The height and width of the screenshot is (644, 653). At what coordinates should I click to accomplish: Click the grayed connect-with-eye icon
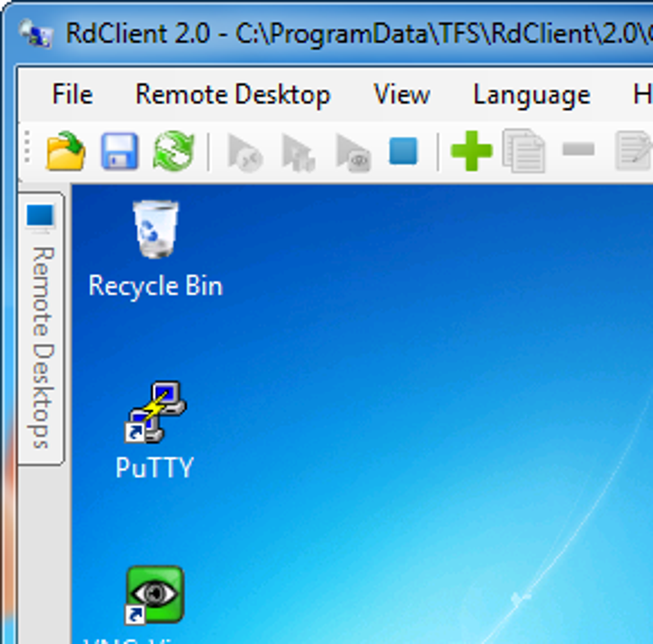pyautogui.click(x=353, y=153)
